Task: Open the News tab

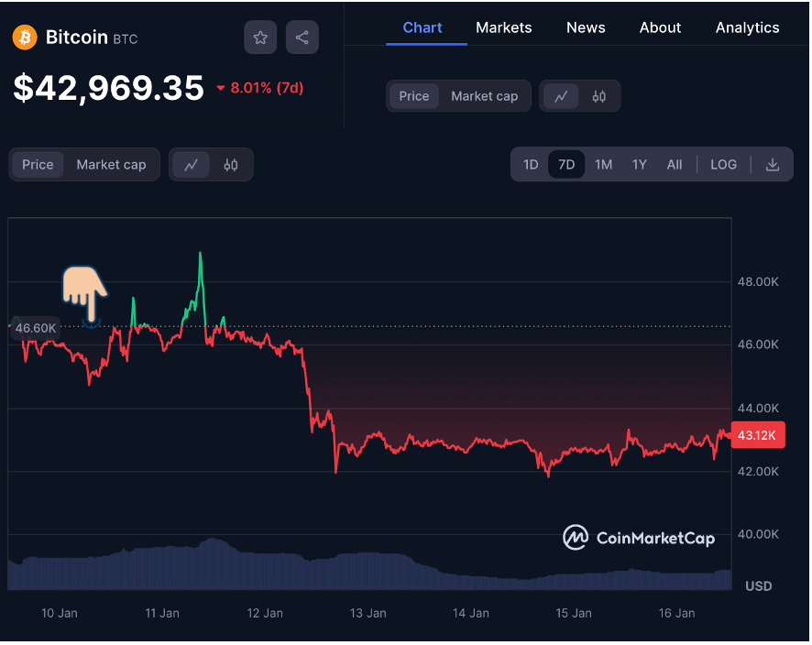Action: 586,27
